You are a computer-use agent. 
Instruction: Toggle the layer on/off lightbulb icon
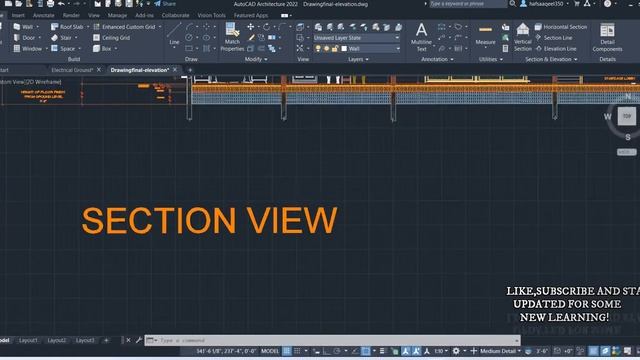click(318, 49)
